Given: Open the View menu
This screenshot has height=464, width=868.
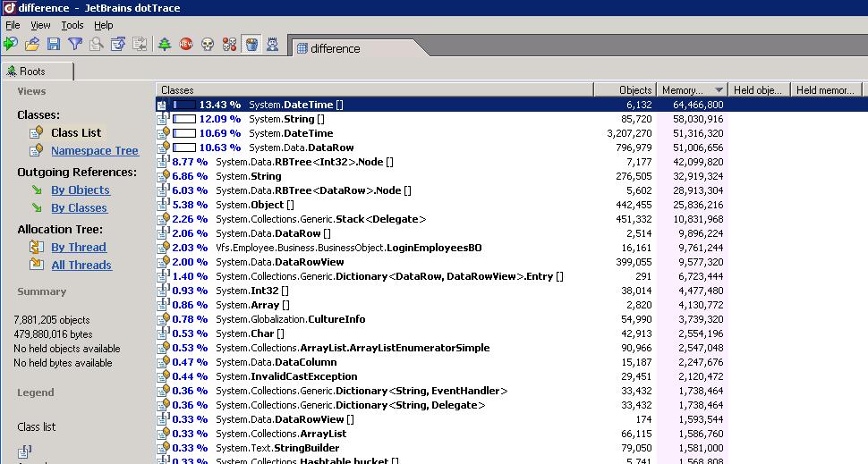Looking at the screenshot, I should coord(41,25).
